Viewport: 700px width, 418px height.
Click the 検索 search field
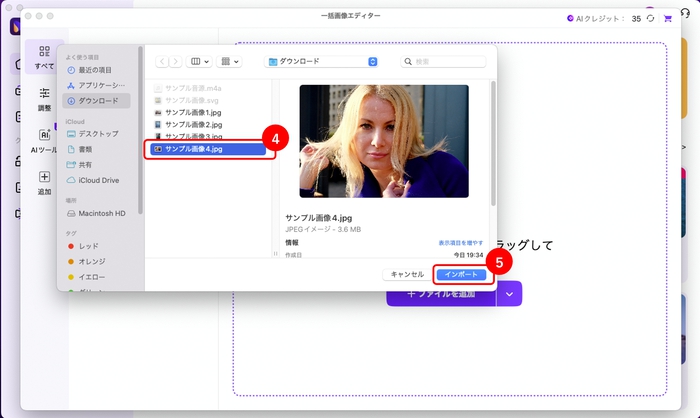pyautogui.click(x=443, y=62)
